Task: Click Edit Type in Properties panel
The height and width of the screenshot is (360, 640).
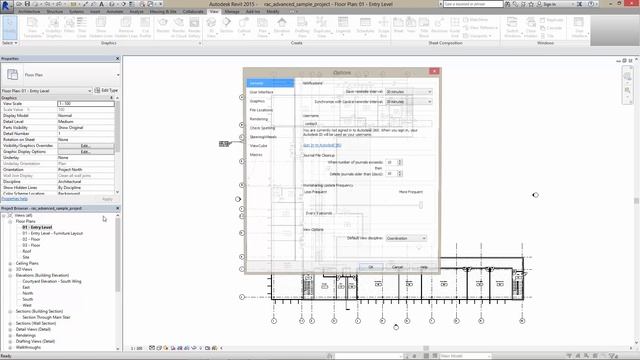Action: click(x=106, y=90)
